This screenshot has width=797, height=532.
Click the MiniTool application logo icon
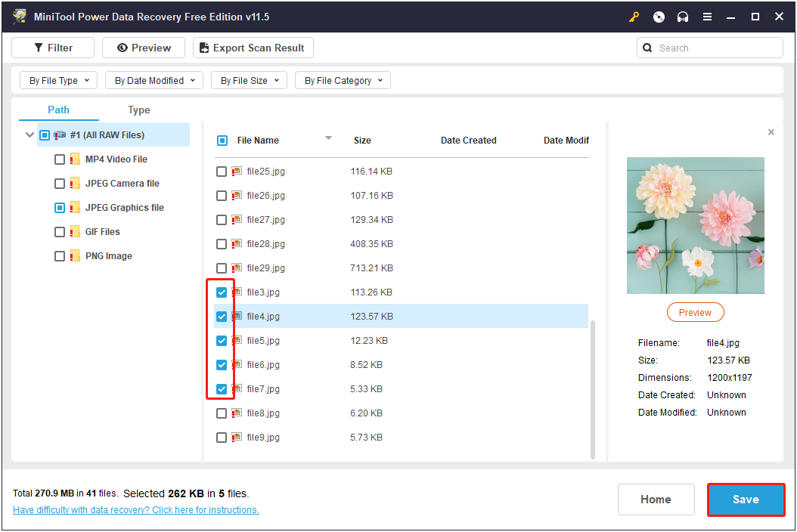18,16
